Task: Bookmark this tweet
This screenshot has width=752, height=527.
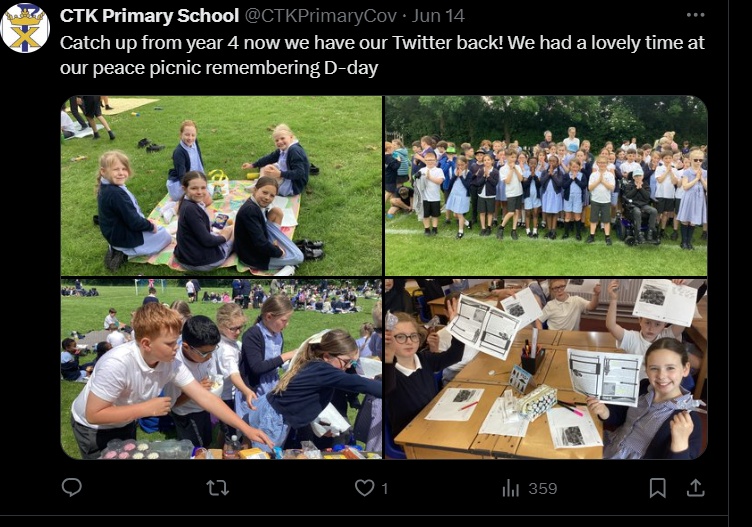Action: 658,488
